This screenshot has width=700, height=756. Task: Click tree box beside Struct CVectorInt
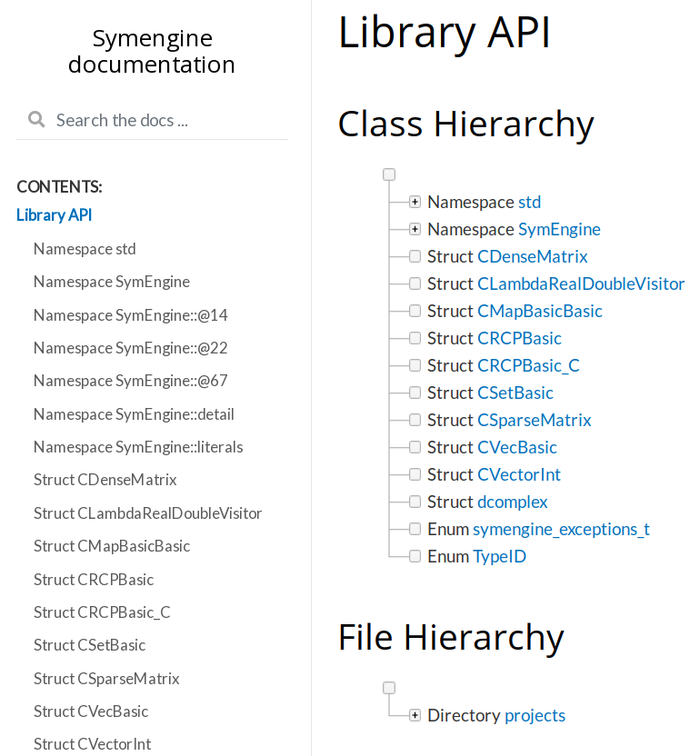(x=415, y=474)
